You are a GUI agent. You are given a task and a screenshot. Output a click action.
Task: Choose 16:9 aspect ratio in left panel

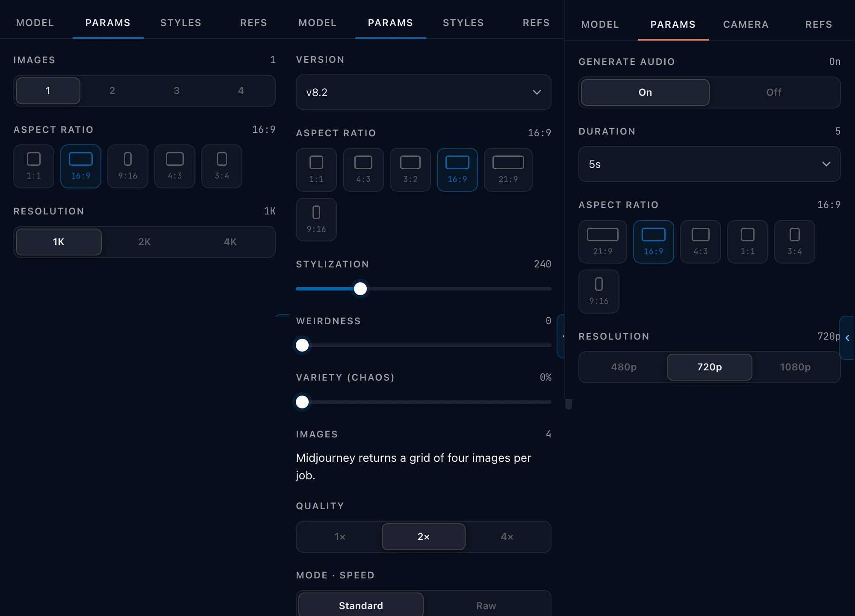(x=81, y=166)
